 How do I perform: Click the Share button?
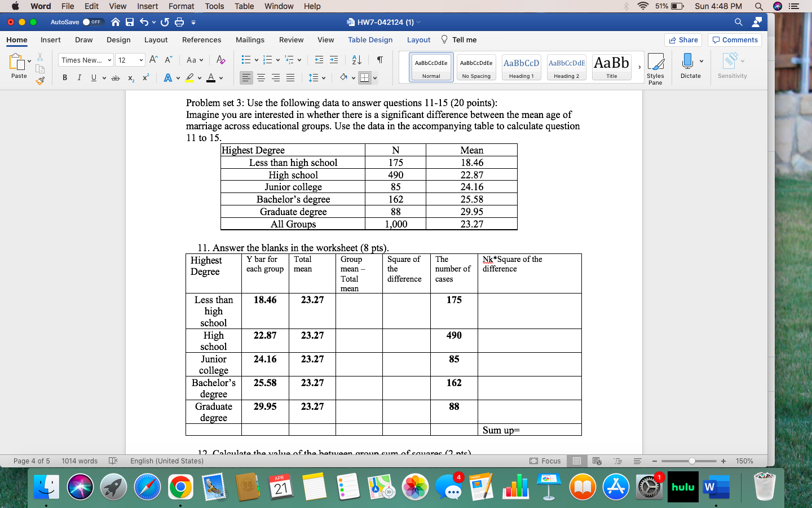(x=683, y=40)
